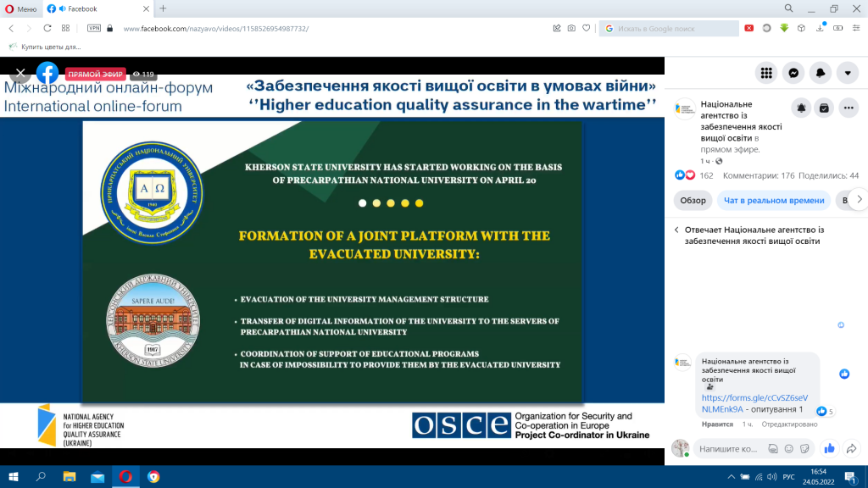The image size is (868, 488).
Task: Open File Explorer from the taskbar
Action: (x=70, y=477)
